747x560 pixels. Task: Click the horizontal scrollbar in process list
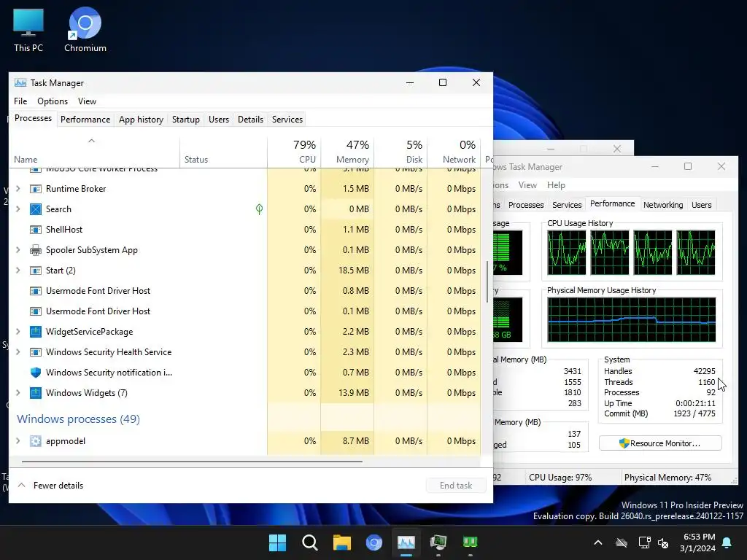coord(192,462)
